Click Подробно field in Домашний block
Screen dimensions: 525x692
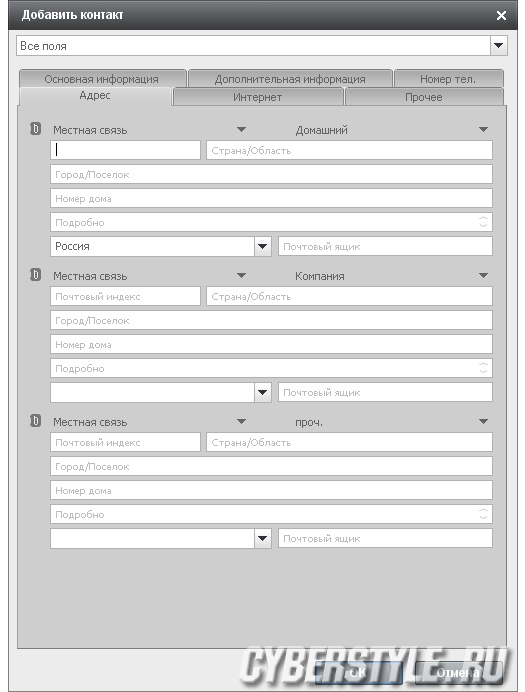[271, 222]
